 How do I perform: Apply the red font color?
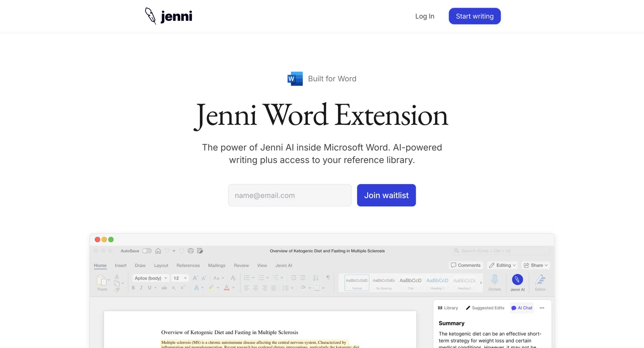pos(227,288)
